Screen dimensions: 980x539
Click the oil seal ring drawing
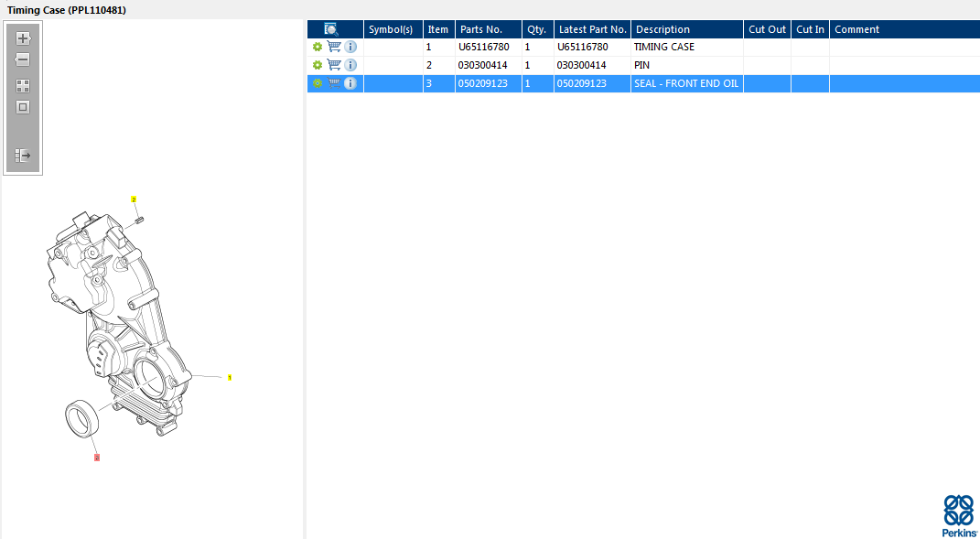click(x=82, y=417)
